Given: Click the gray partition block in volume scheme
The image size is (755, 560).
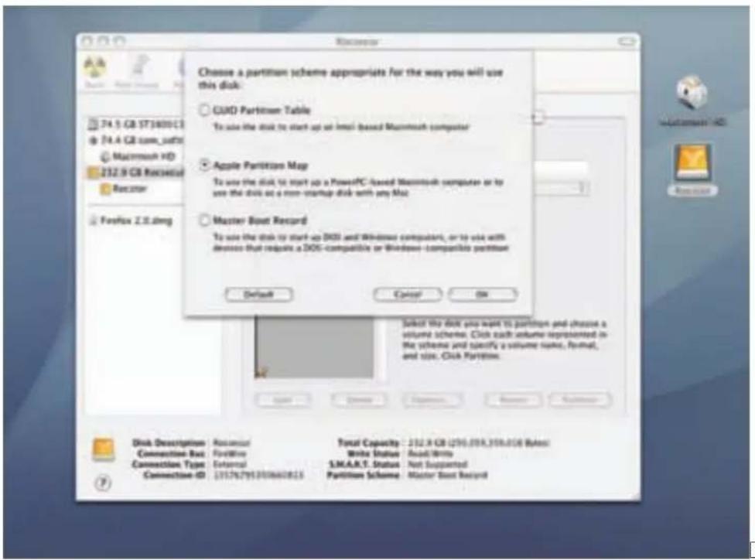Looking at the screenshot, I should point(314,347).
